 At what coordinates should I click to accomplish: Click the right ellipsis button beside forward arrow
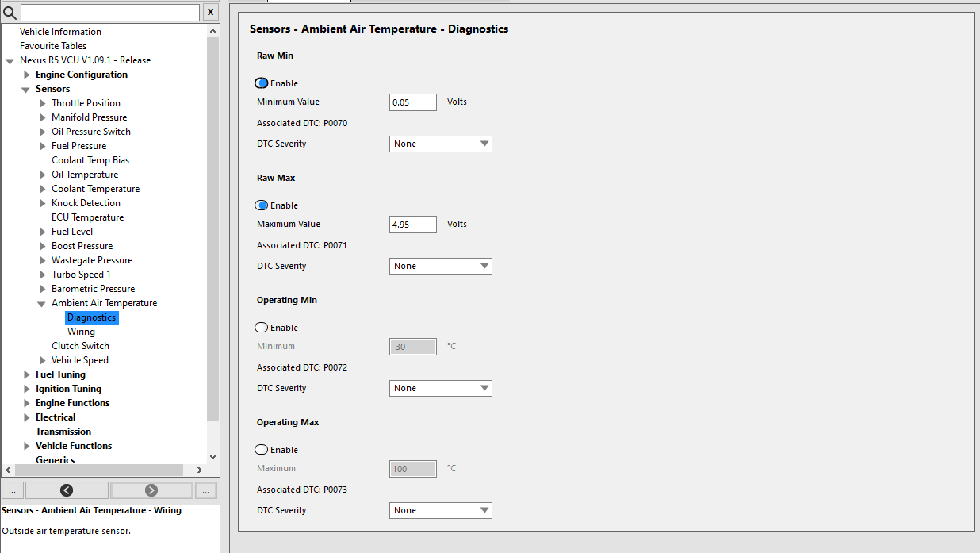[x=206, y=490]
